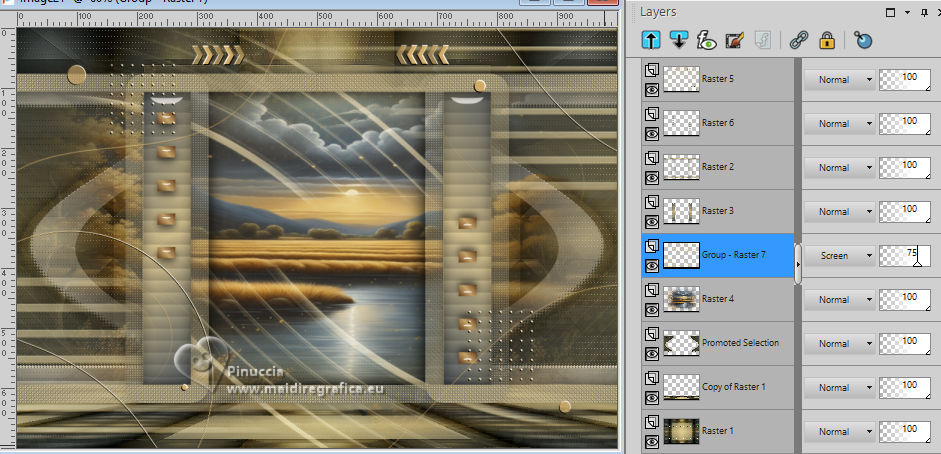Hide the Raster 6 layer
The height and width of the screenshot is (454, 941).
pyautogui.click(x=652, y=133)
